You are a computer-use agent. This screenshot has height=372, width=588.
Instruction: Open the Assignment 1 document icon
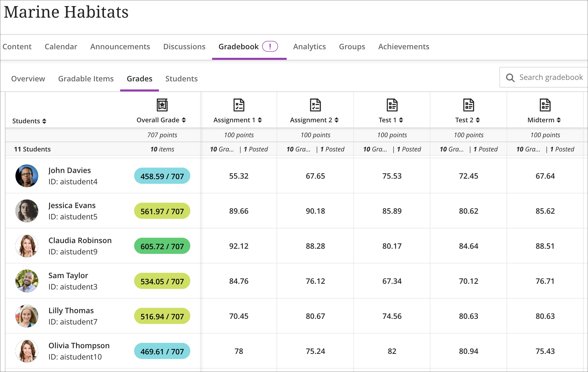(x=239, y=105)
